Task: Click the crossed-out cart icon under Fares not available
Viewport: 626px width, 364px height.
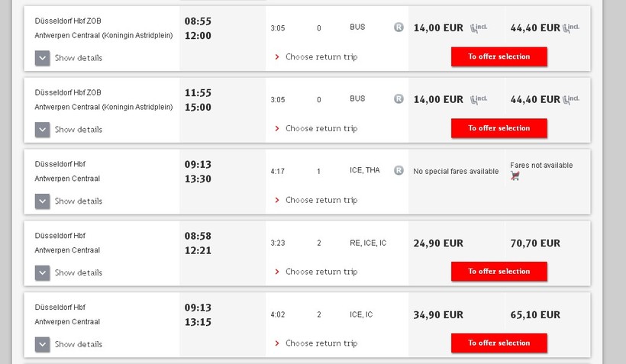Action: pyautogui.click(x=515, y=176)
